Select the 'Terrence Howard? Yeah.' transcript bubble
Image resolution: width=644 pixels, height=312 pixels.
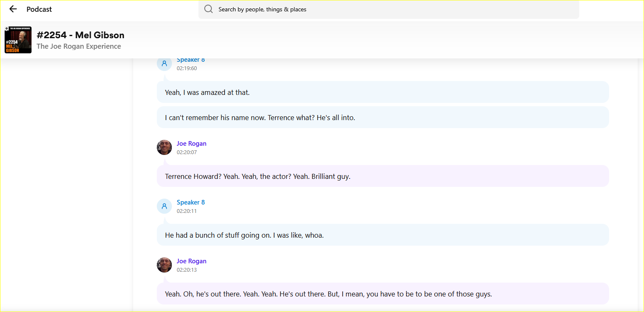click(x=383, y=176)
